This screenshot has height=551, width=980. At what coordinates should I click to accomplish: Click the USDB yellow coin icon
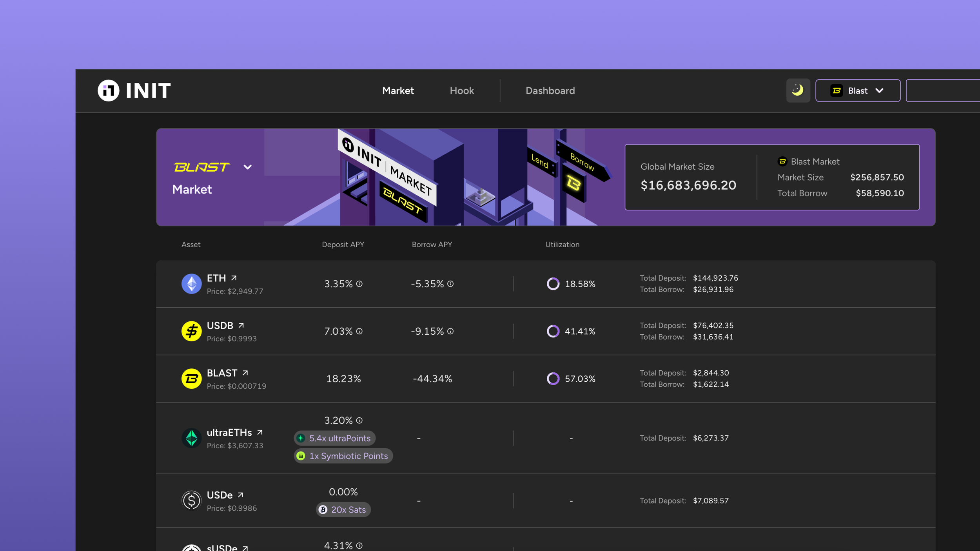coord(191,331)
